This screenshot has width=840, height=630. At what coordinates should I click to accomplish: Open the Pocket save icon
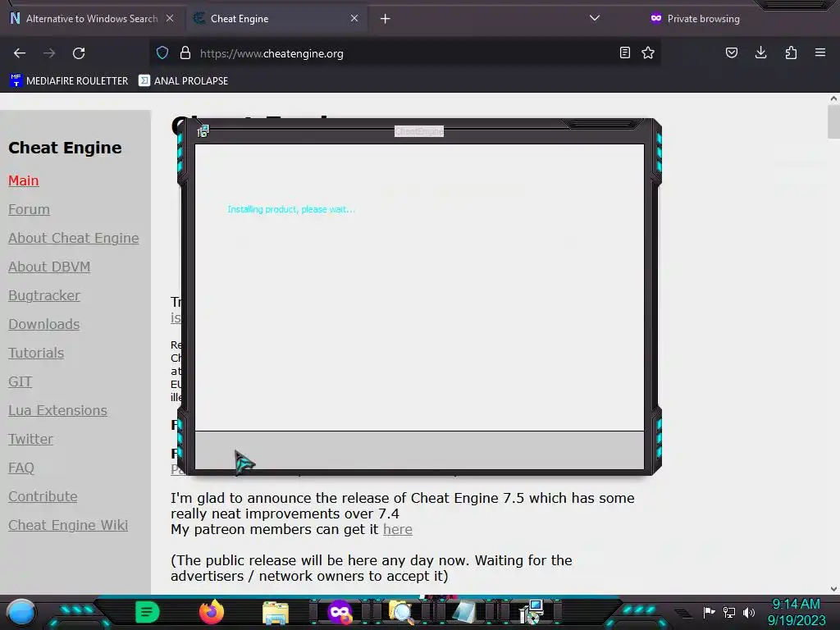tap(732, 53)
